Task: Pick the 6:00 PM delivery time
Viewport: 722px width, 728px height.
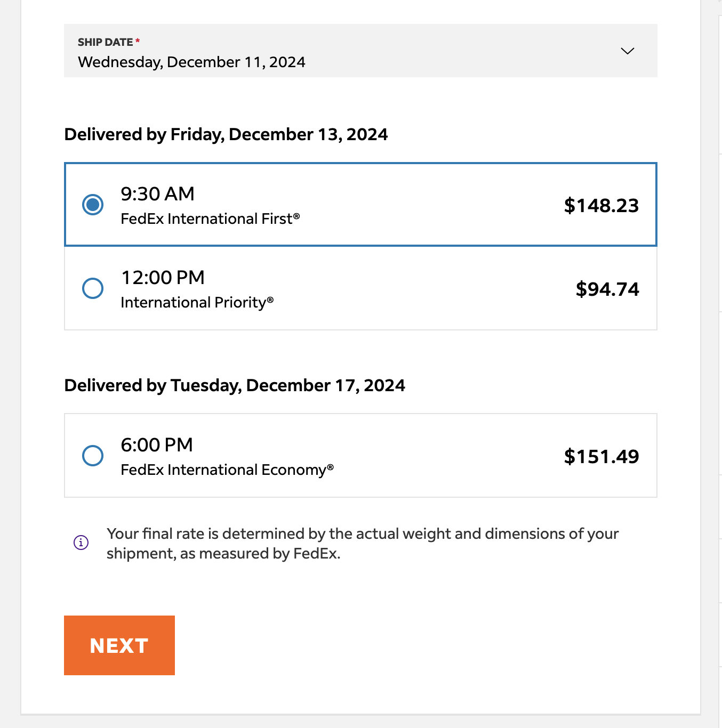Action: 157,445
